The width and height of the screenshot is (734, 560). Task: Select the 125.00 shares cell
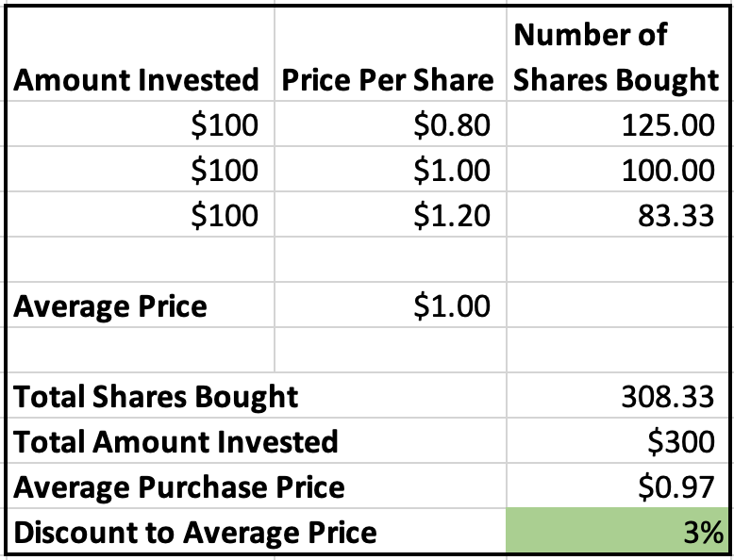coord(617,124)
